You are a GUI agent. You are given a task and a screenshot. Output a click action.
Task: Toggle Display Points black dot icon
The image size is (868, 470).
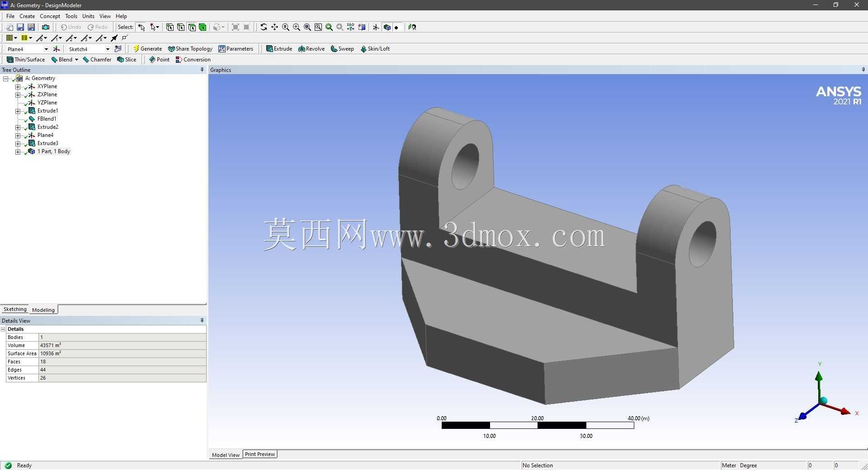tap(396, 27)
